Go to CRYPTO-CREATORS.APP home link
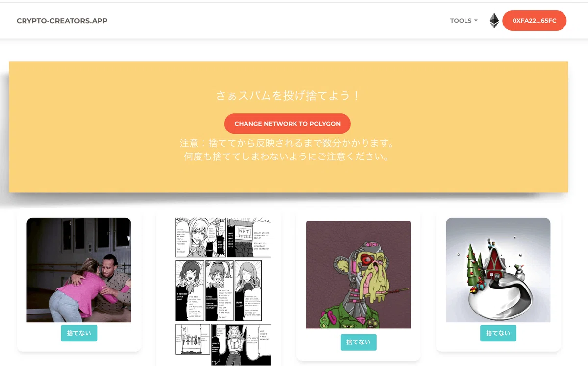Screen dimensions: 588x366 [62, 21]
